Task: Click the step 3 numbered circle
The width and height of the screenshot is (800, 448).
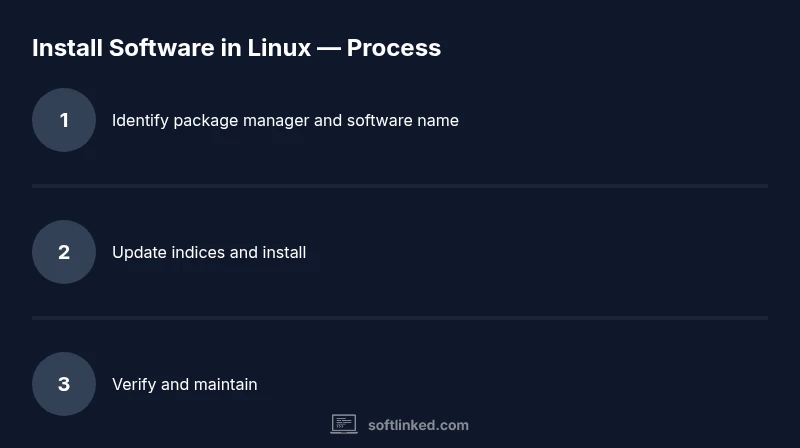Action: click(x=64, y=384)
